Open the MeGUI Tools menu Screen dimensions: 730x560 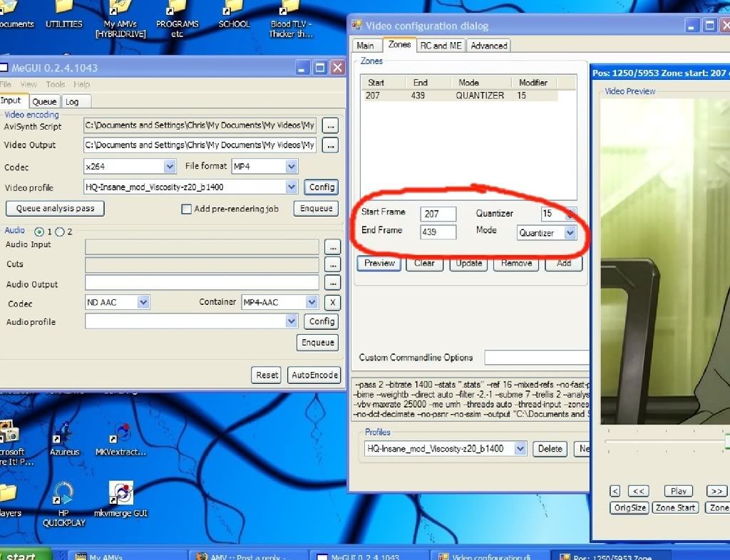coord(55,84)
